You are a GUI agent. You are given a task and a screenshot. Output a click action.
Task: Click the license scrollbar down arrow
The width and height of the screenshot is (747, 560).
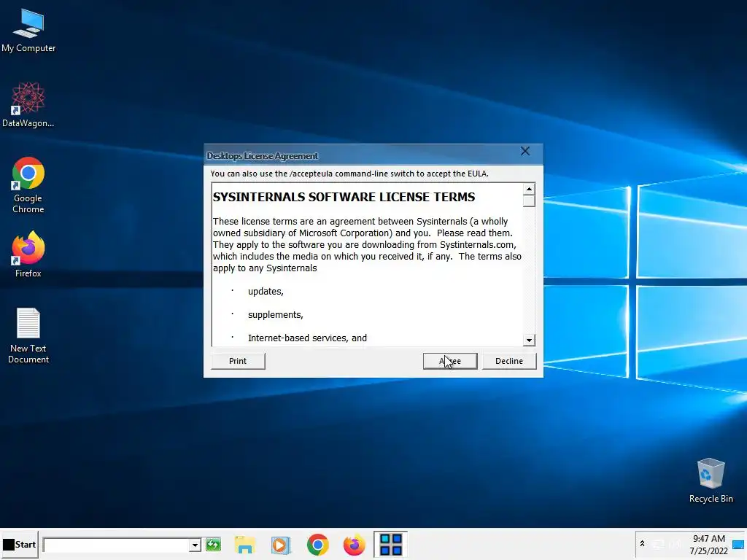tap(529, 340)
